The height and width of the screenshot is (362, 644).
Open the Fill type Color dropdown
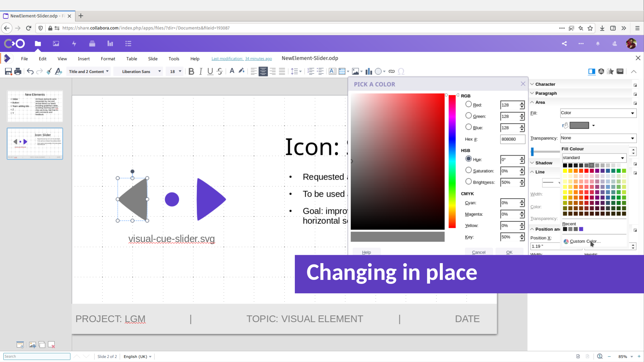pos(598,113)
